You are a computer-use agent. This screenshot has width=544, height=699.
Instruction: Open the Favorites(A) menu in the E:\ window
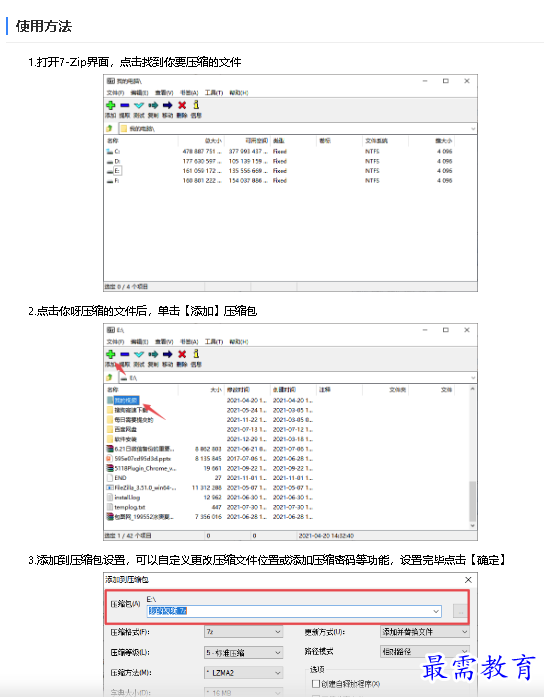pos(189,342)
